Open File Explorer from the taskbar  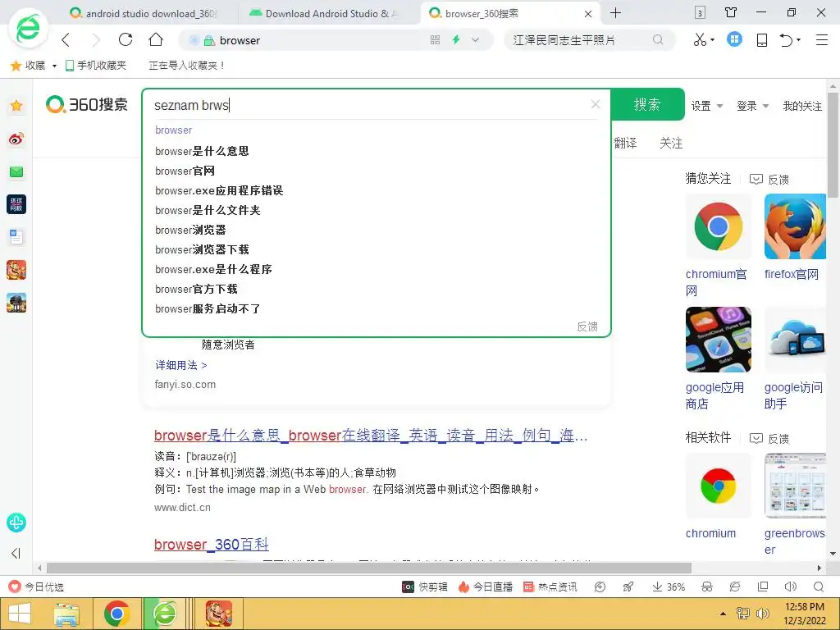(66, 614)
